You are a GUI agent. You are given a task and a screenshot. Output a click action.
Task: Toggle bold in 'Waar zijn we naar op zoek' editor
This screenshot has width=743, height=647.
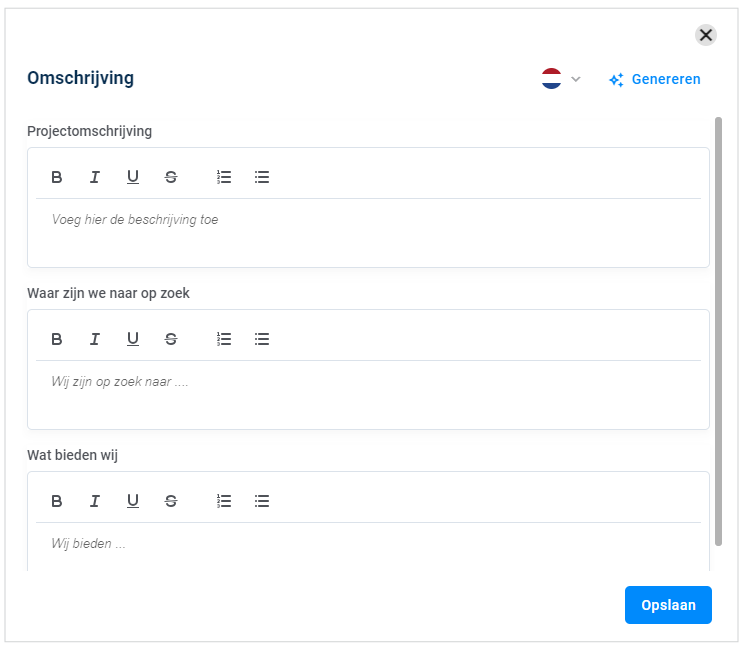point(56,339)
